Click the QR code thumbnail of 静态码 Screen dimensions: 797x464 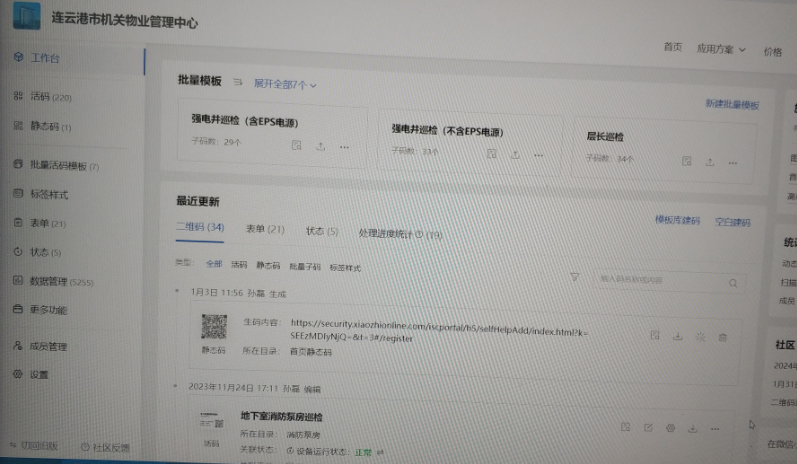pyautogui.click(x=214, y=326)
